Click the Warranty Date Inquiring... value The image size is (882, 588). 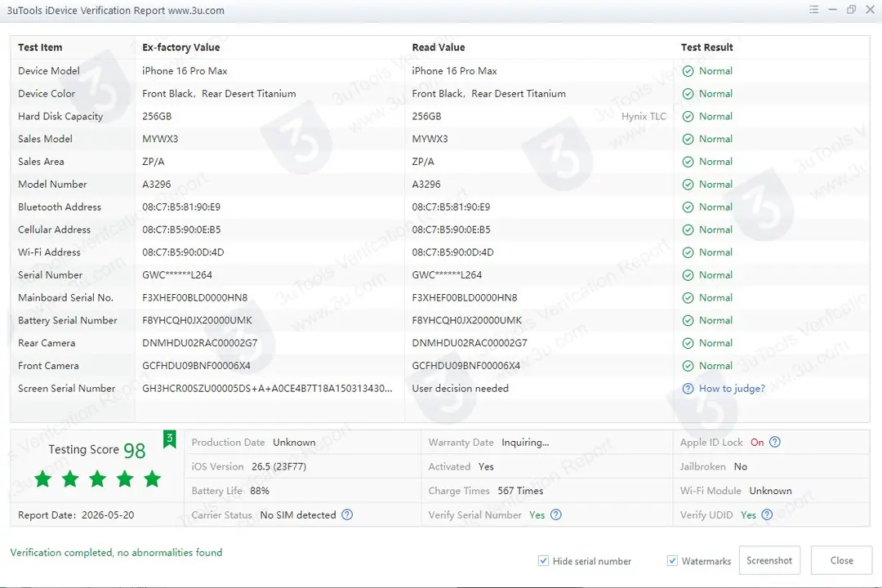pyautogui.click(x=525, y=443)
